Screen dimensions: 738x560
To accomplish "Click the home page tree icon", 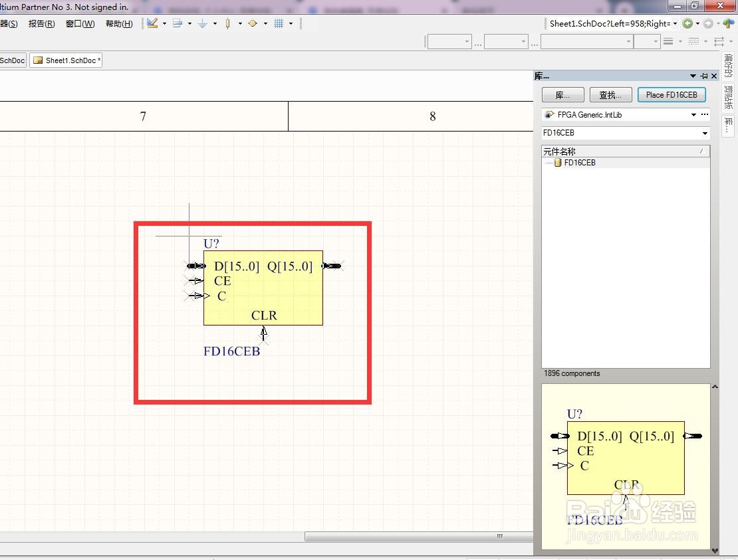I will click(x=729, y=23).
